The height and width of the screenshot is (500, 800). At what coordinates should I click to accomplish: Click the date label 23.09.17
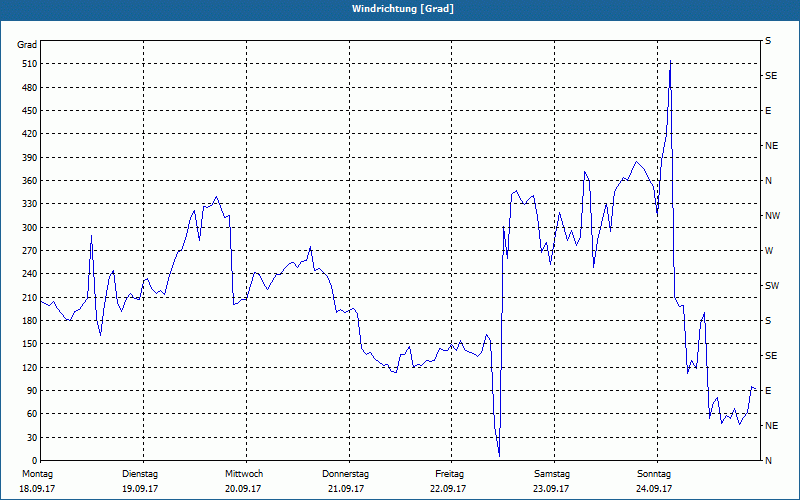point(551,489)
